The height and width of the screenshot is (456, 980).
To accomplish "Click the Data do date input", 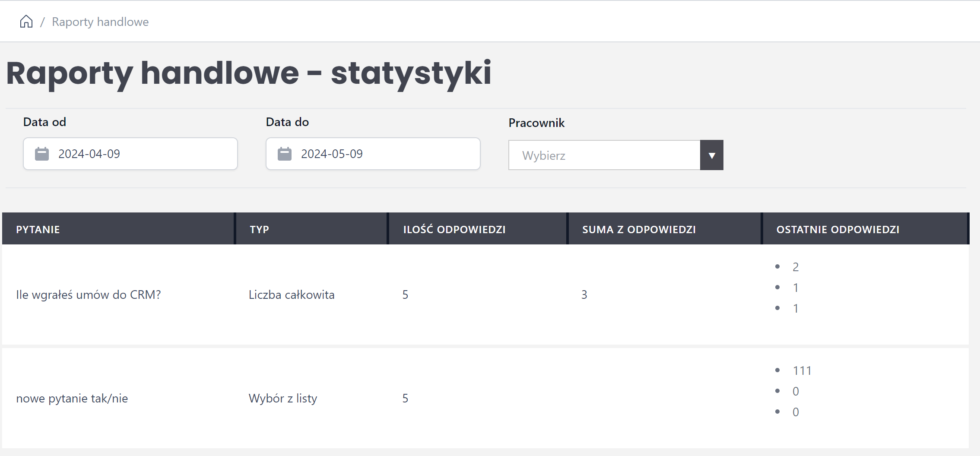I will tap(381, 154).
